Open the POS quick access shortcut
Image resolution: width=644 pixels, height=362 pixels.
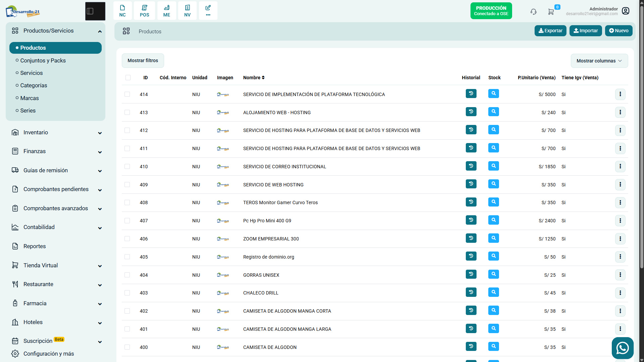click(x=144, y=11)
